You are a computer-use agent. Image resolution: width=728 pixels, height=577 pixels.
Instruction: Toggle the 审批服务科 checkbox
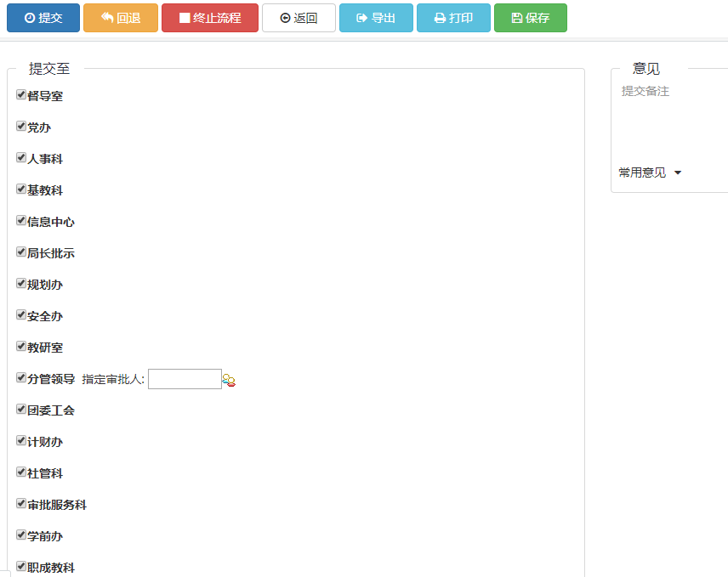(21, 503)
